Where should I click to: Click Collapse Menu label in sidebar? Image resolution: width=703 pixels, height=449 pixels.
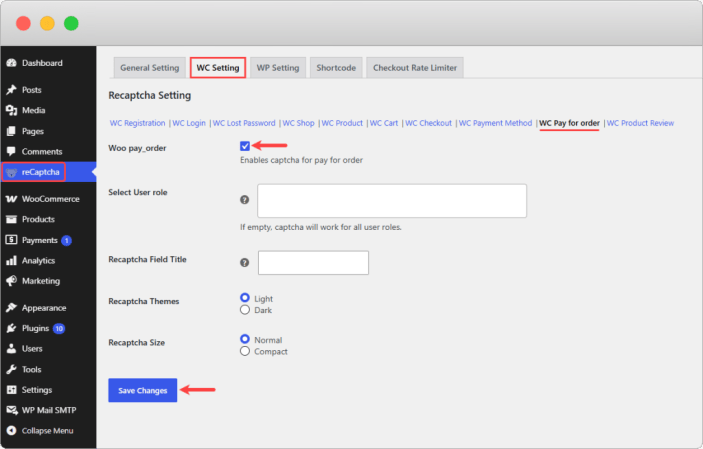tap(48, 431)
